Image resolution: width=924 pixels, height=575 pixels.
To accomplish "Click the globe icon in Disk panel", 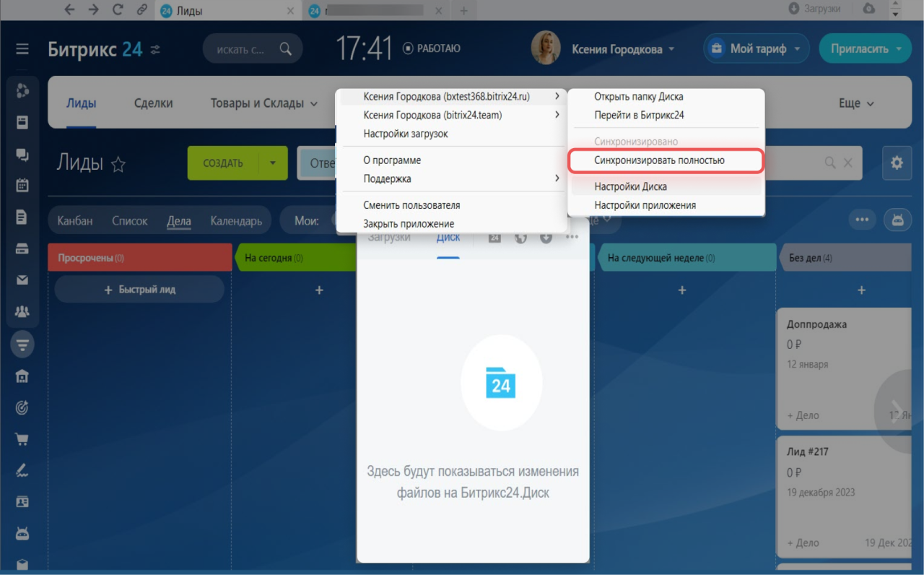I will 520,237.
